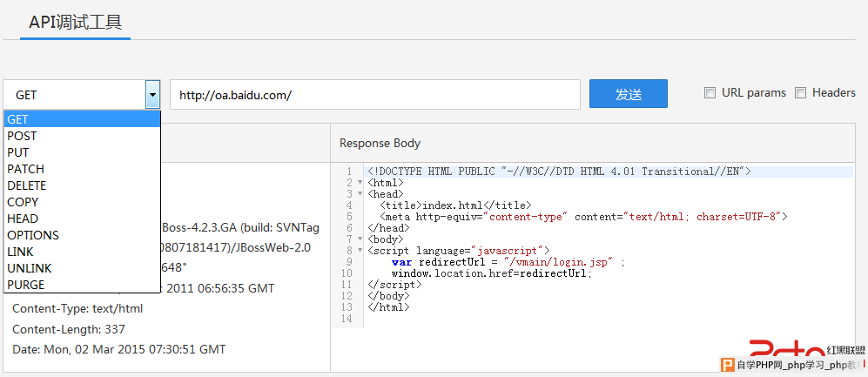Select PUT in the method list
Image resolution: width=868 pixels, height=377 pixels.
pyautogui.click(x=82, y=152)
